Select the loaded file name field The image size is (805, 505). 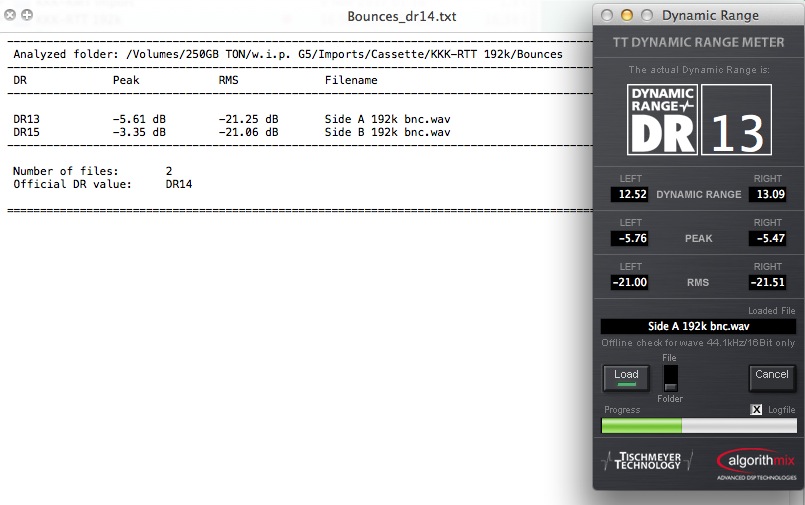click(x=698, y=326)
